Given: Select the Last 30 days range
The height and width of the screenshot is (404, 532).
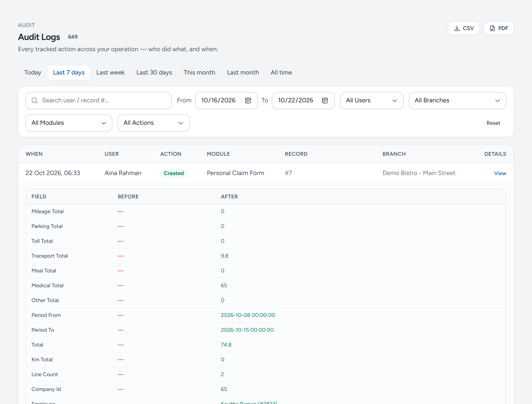Looking at the screenshot, I should [x=154, y=72].
